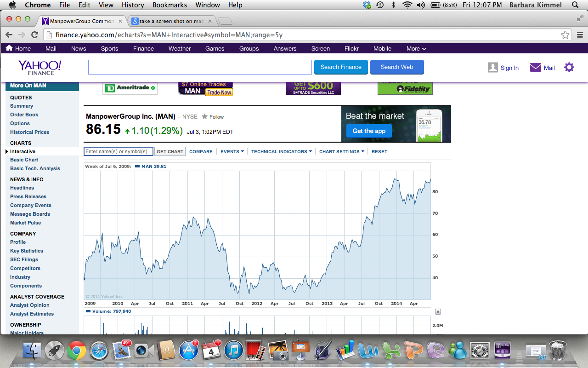Open Launchpad rocket in the dock
This screenshot has height=368, width=588.
pyautogui.click(x=54, y=351)
